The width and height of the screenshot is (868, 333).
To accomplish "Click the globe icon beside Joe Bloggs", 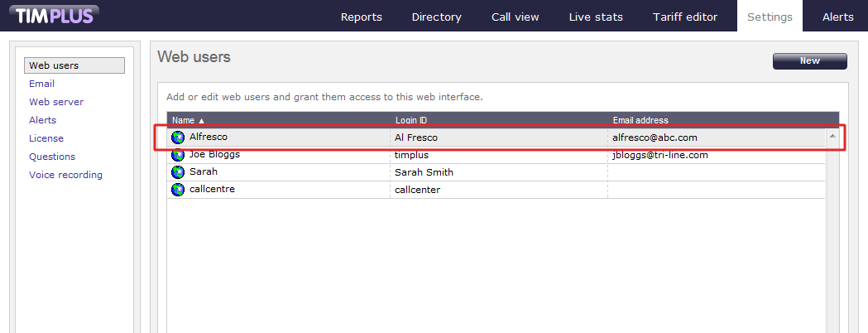I will [178, 155].
